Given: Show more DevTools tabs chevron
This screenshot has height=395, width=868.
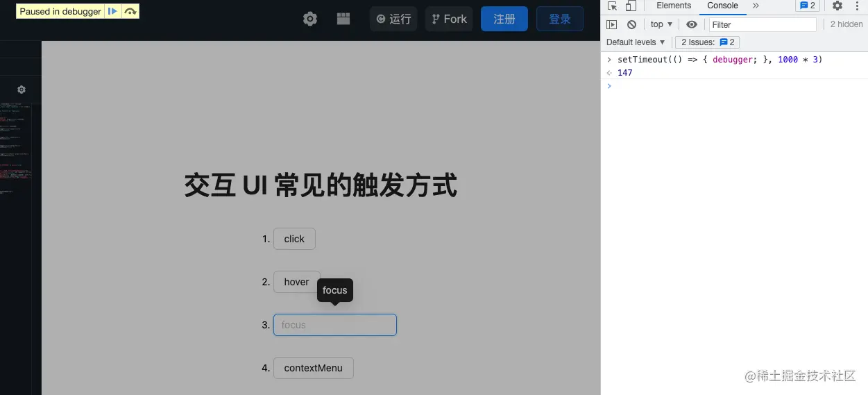Looking at the screenshot, I should coord(756,6).
